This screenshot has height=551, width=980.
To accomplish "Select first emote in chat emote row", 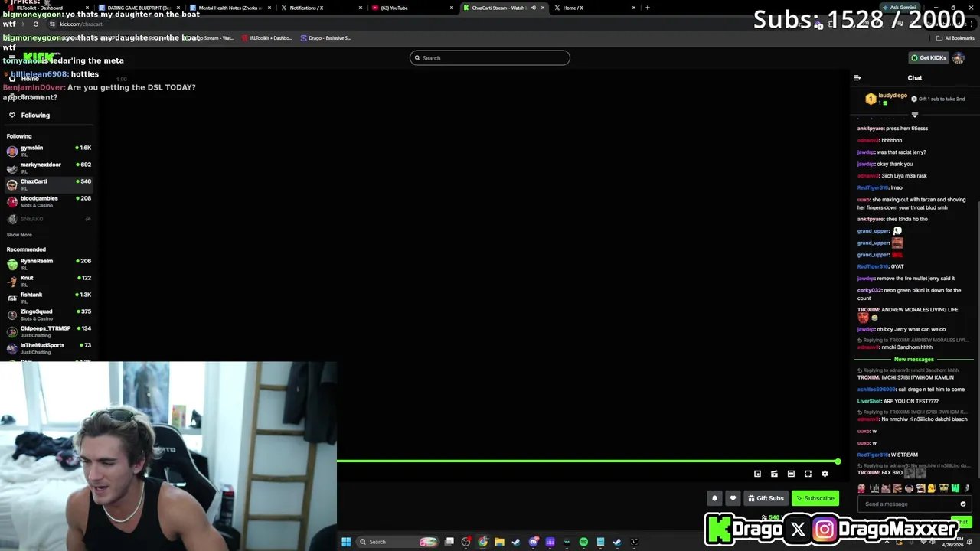I will tap(861, 488).
